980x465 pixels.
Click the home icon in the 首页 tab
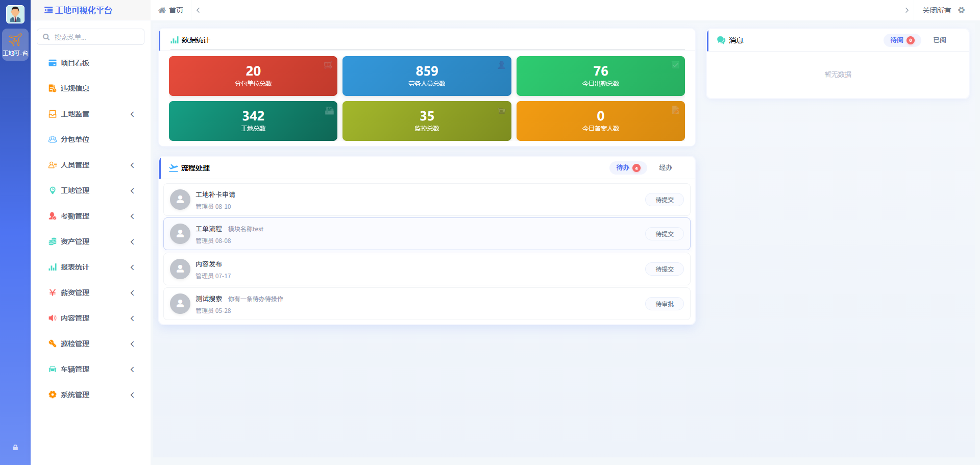point(162,10)
